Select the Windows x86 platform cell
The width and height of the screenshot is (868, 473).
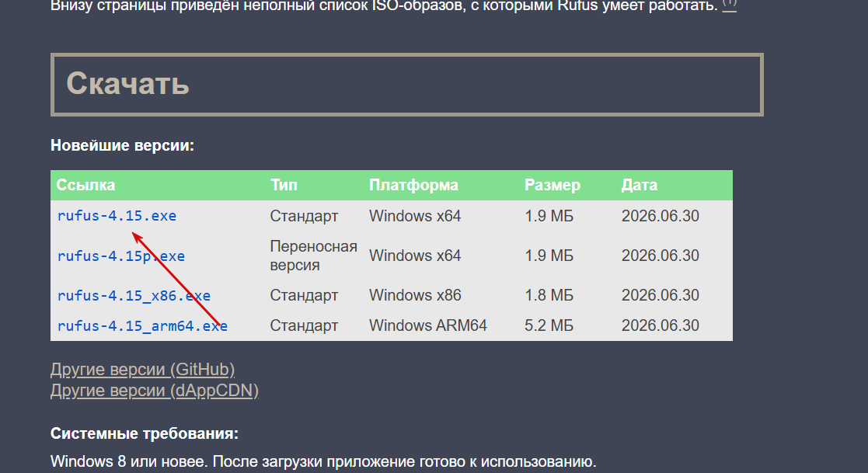click(x=415, y=295)
